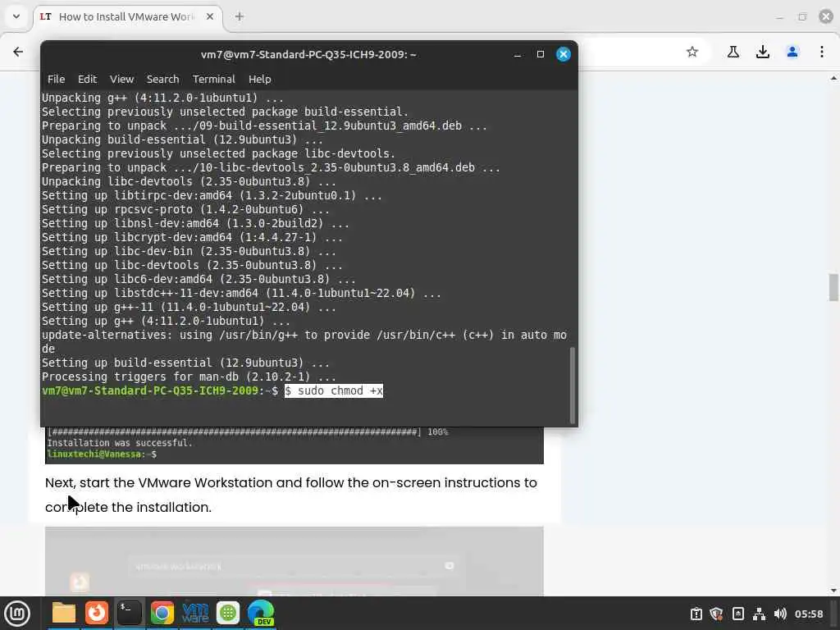
Task: Open green grid app in taskbar
Action: coord(228,613)
